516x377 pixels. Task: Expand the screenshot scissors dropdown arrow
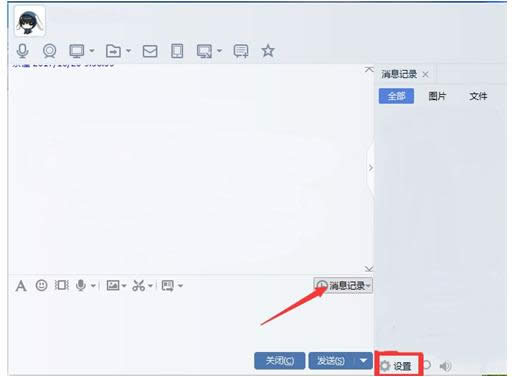(x=150, y=286)
